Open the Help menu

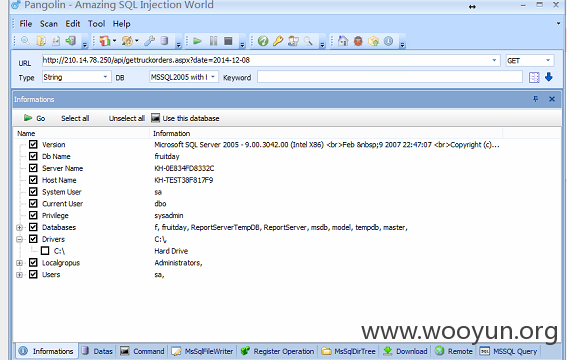(x=122, y=24)
